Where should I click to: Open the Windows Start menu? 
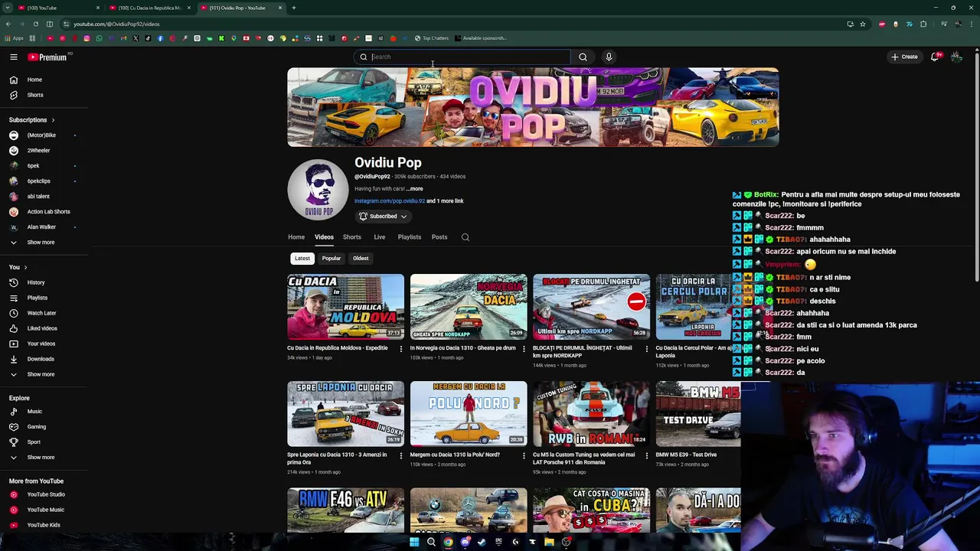[x=414, y=542]
